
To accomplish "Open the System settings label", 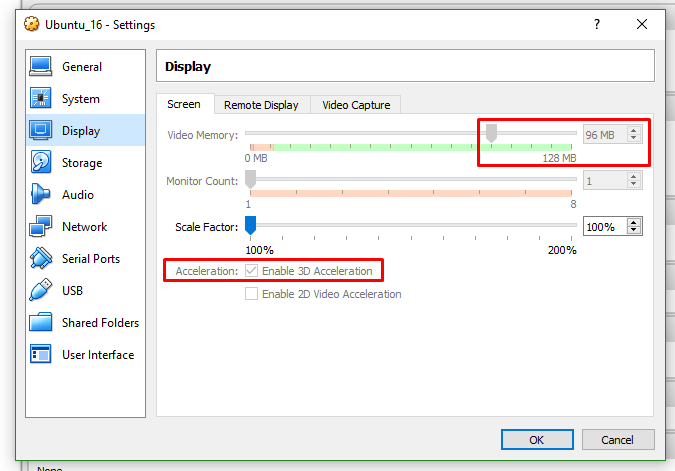I will tap(81, 99).
